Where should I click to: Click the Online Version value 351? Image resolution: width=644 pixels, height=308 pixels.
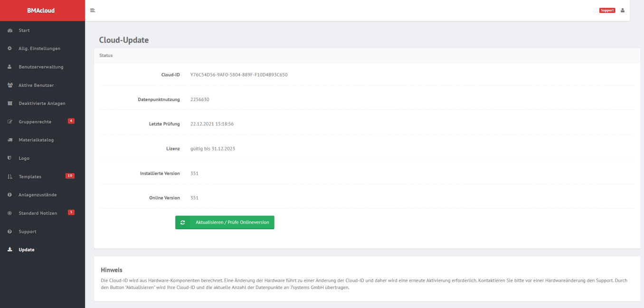click(194, 198)
